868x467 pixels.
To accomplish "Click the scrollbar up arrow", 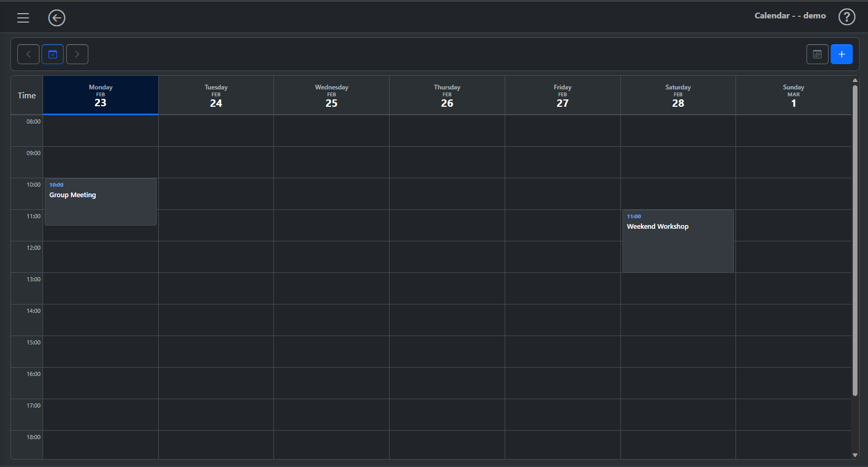I will (x=855, y=80).
